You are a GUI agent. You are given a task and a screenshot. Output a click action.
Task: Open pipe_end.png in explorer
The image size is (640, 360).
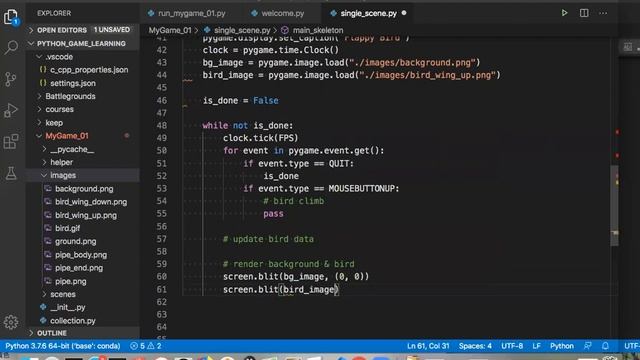[83, 268]
